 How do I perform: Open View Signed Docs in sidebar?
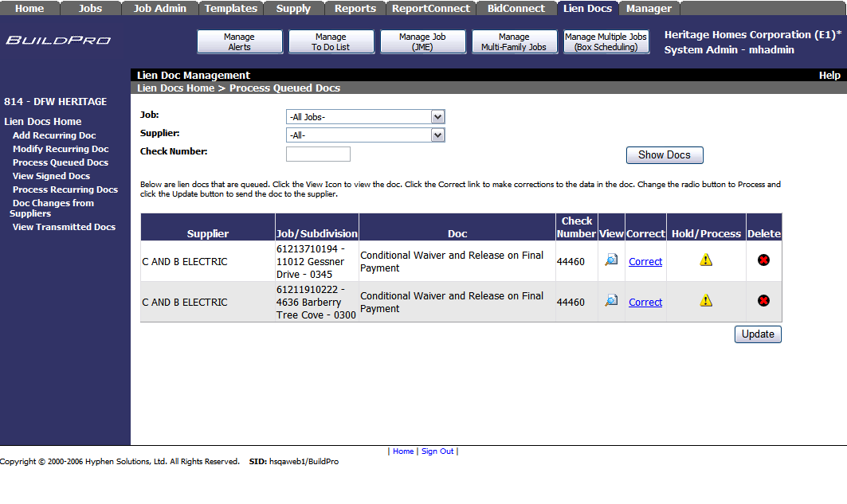tap(51, 176)
